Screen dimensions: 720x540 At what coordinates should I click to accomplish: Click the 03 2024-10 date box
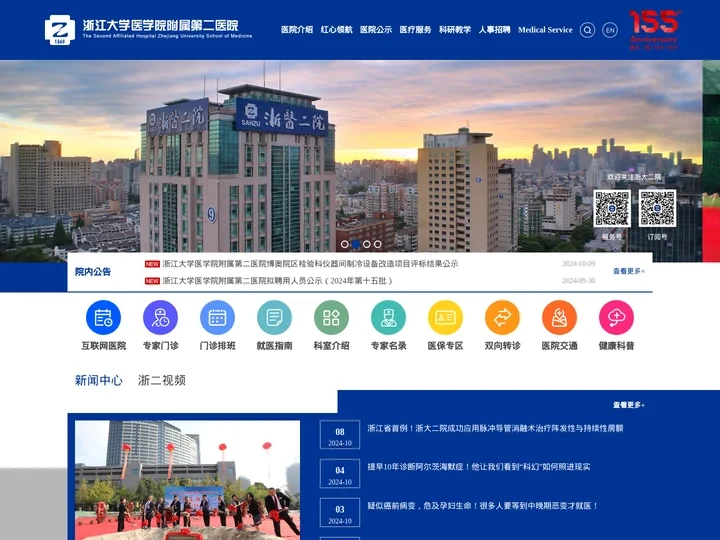[x=340, y=512]
